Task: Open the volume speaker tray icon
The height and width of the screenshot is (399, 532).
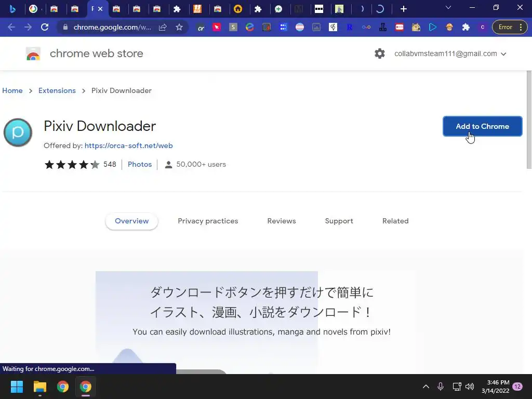Action: point(470,387)
